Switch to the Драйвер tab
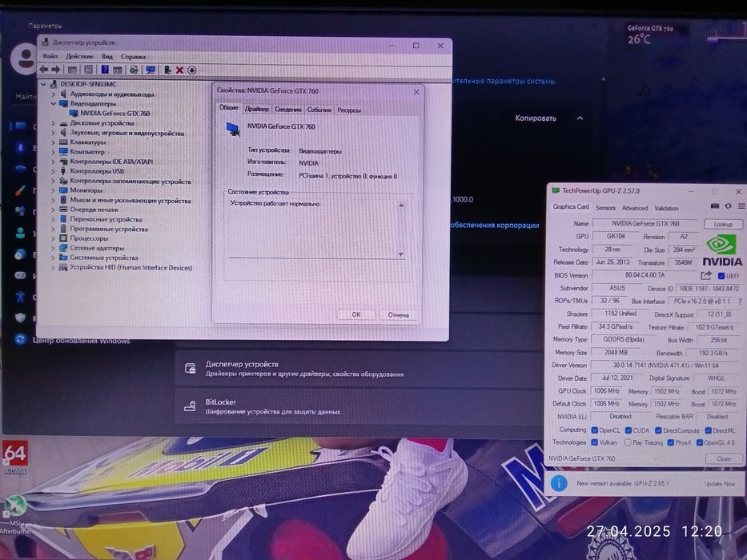The height and width of the screenshot is (560, 747). coord(256,109)
